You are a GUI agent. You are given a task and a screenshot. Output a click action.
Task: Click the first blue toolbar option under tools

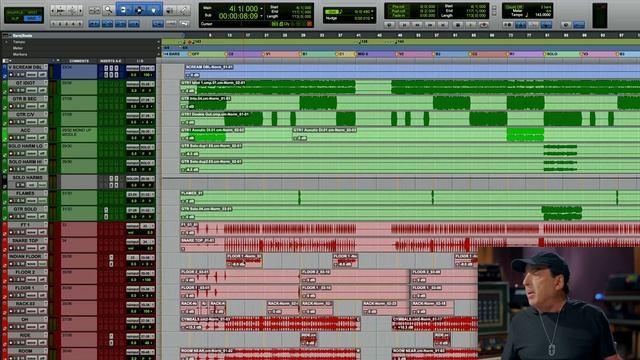click(94, 24)
